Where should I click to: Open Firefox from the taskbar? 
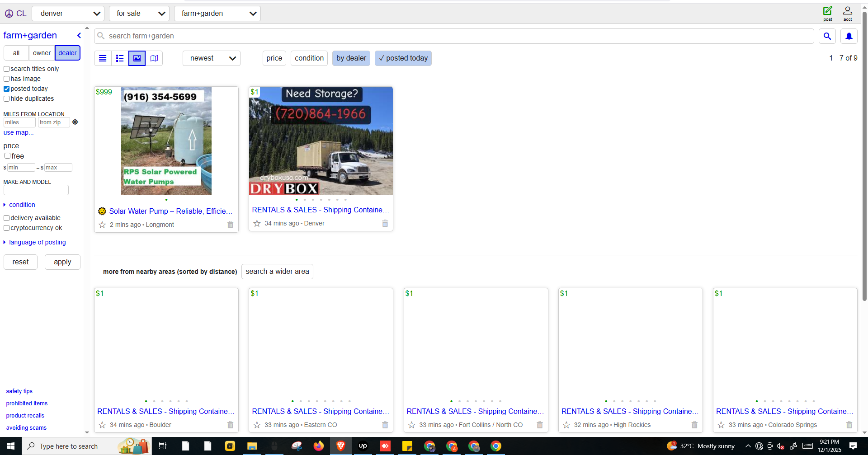click(319, 446)
